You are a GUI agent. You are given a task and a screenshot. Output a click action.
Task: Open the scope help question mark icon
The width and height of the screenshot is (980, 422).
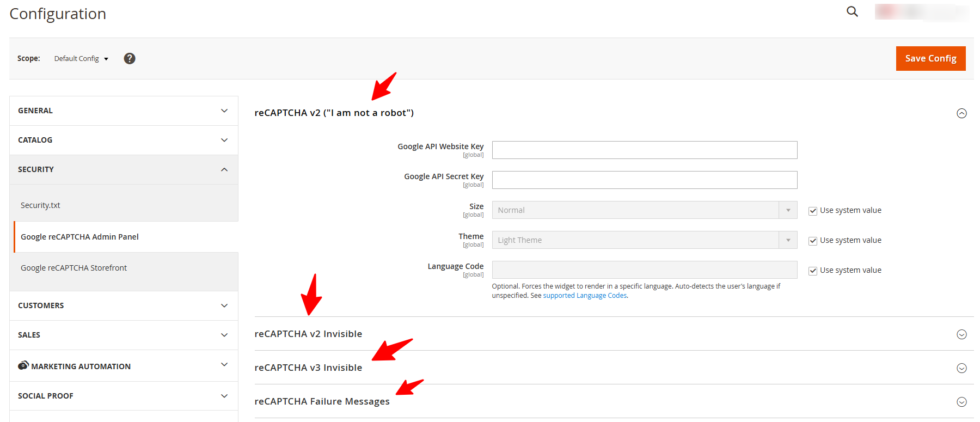coord(129,58)
